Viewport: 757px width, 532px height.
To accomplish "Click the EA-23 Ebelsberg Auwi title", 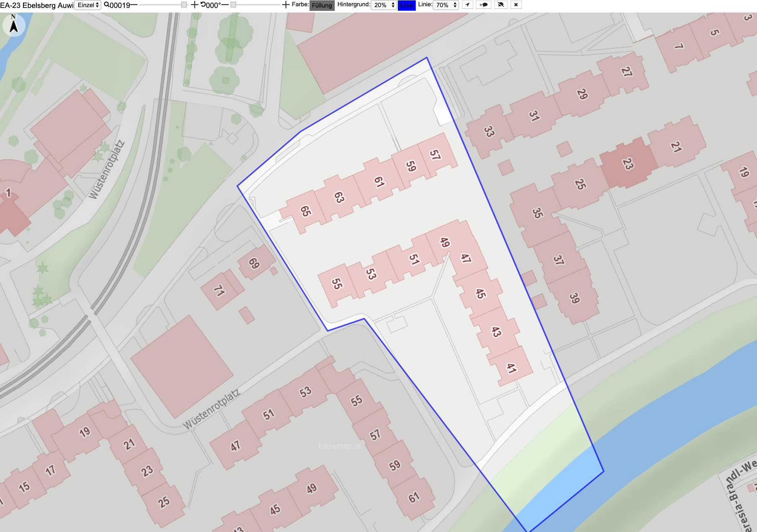I will [37, 5].
